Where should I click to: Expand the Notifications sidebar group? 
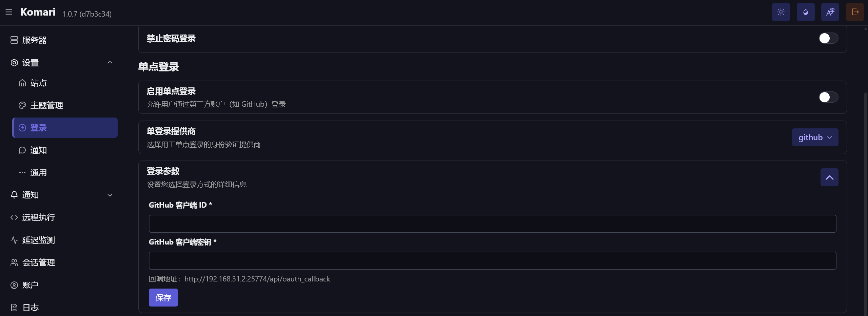(110, 195)
